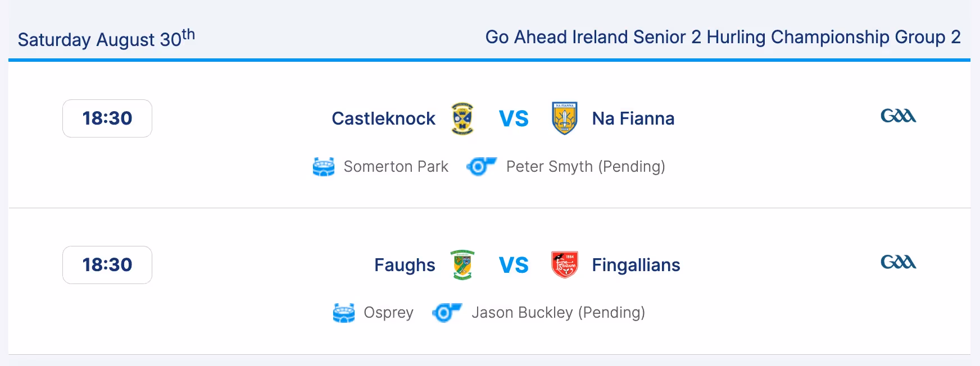Open the Fingallians team link
Viewport: 980px width, 366px height.
pos(636,265)
